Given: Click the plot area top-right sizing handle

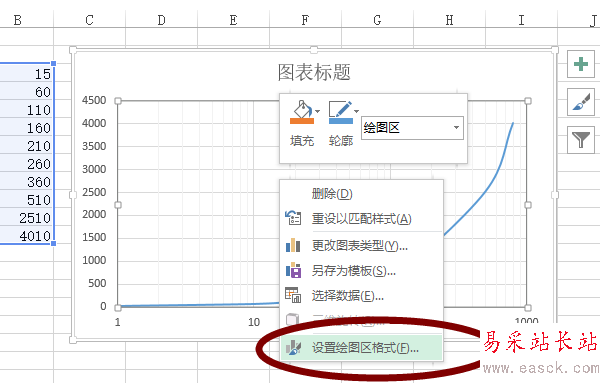Looking at the screenshot, I should 528,101.
